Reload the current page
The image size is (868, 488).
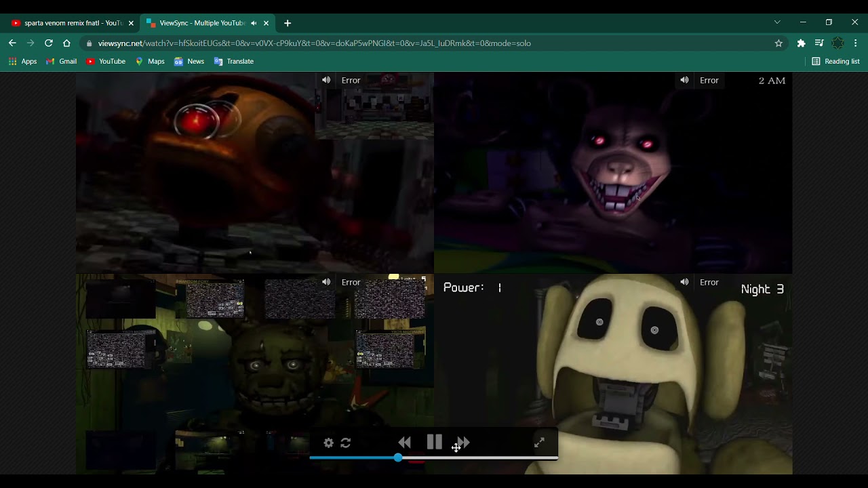[x=49, y=43]
